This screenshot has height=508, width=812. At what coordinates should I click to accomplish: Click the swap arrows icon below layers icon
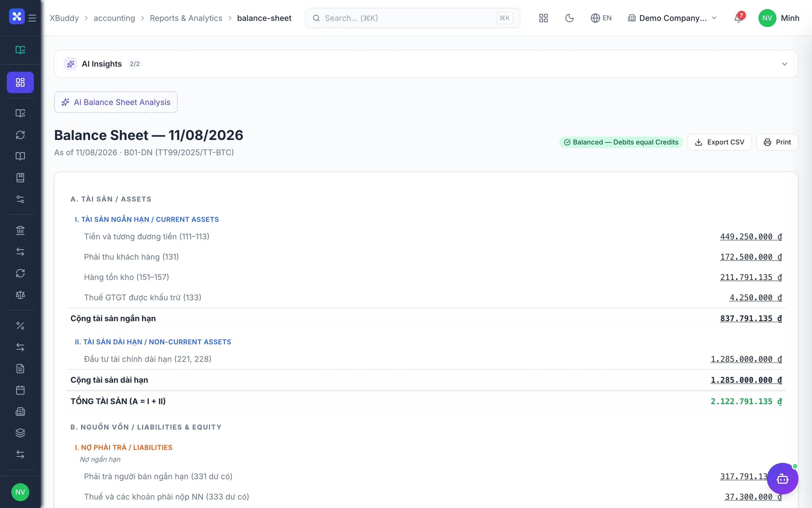[20, 455]
